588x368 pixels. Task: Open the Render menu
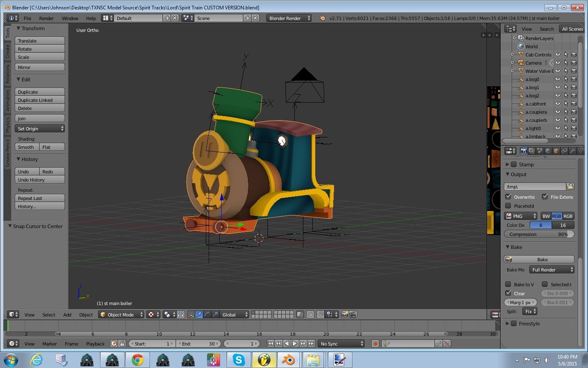click(46, 18)
